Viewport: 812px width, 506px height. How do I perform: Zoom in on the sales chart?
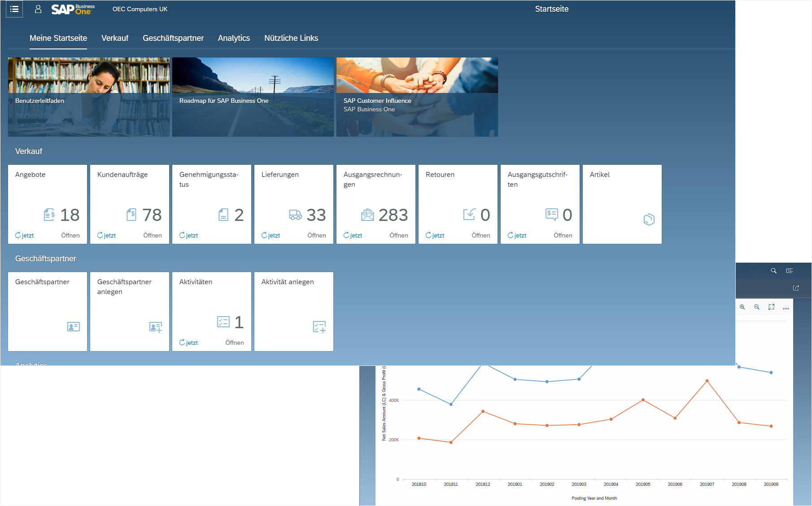[x=742, y=307]
